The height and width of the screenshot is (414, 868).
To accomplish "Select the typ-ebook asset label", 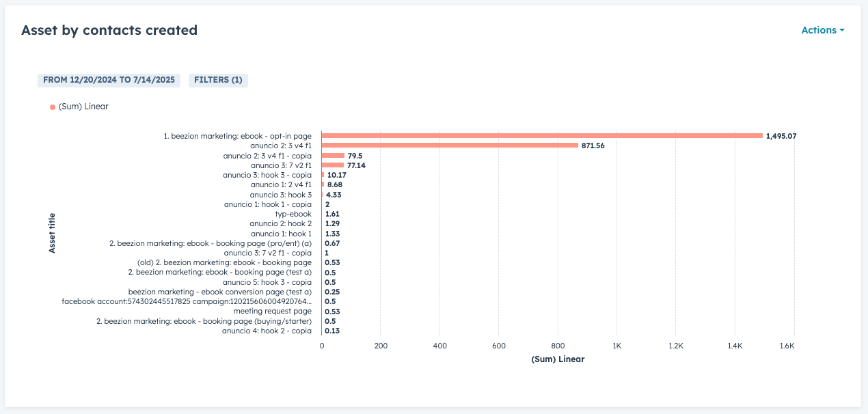I will click(293, 214).
